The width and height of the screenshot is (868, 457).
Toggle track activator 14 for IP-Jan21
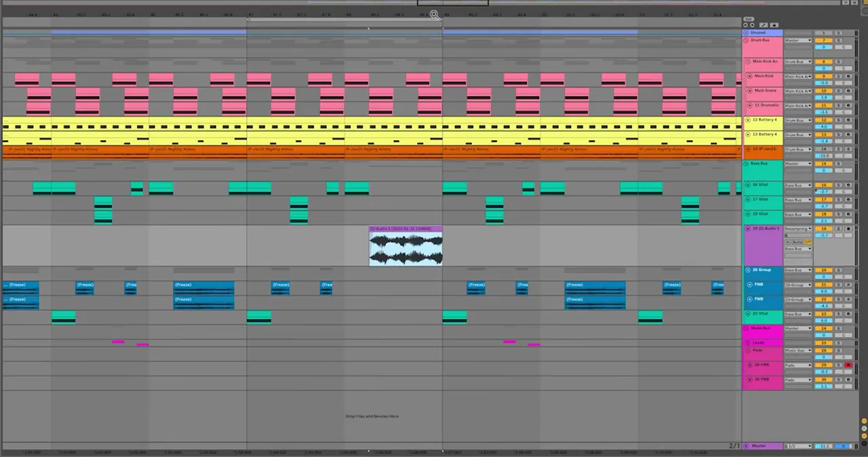tap(823, 148)
